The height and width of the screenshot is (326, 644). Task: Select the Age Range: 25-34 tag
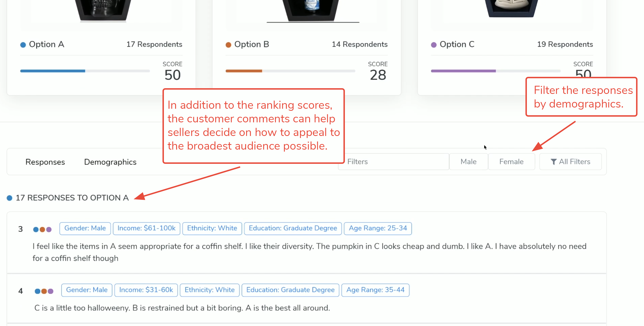(x=378, y=228)
